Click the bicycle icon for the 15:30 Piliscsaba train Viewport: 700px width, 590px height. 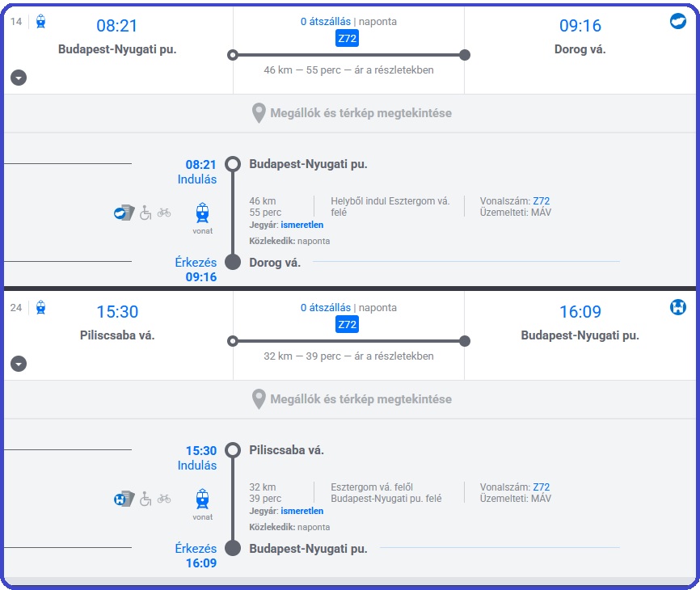click(164, 499)
